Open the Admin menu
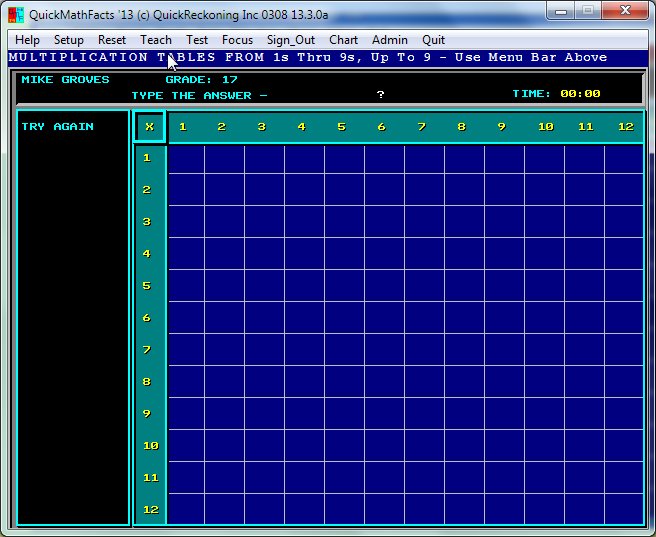Screen dimensions: 656x537 (x=390, y=40)
